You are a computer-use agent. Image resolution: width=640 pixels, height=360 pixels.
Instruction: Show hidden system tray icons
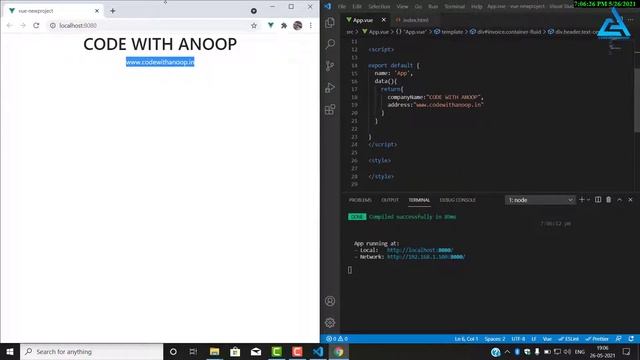[x=507, y=351]
